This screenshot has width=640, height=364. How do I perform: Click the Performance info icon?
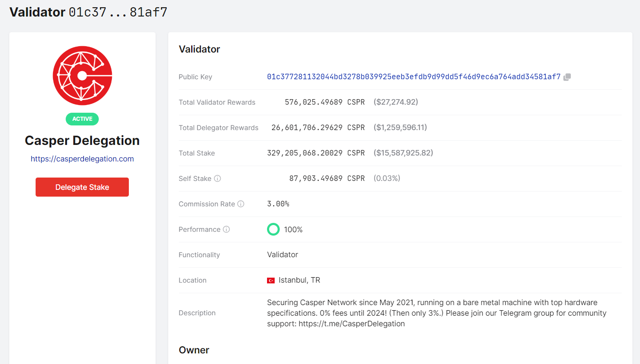[x=227, y=229]
